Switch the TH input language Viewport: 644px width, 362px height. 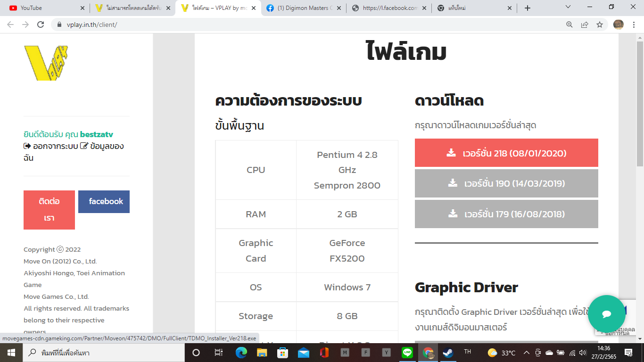pyautogui.click(x=467, y=352)
